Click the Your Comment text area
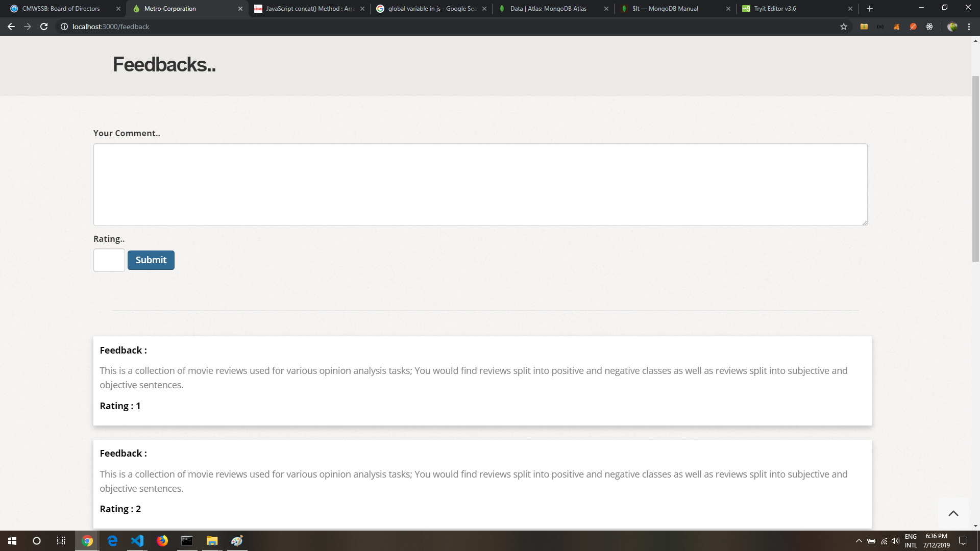The image size is (980, 551). 480,185
